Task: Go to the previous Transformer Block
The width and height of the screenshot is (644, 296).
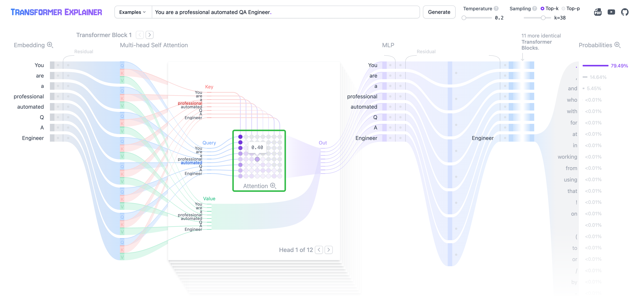Action: (140, 35)
